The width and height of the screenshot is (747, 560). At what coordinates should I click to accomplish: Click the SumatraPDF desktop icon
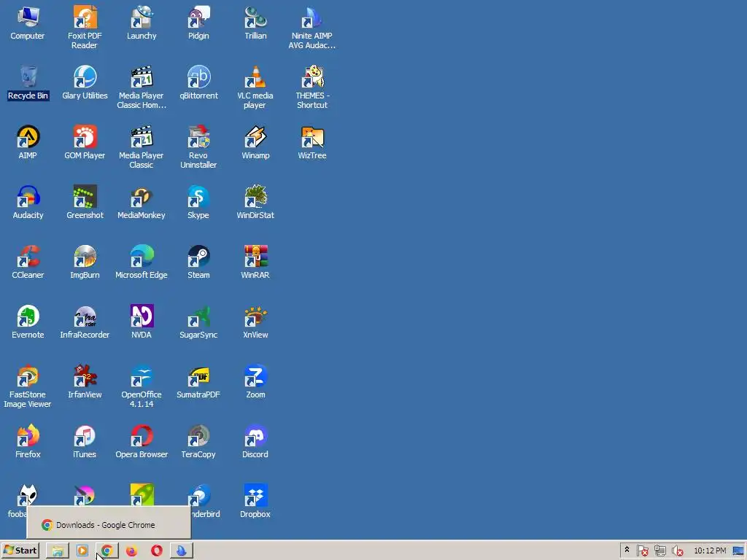(x=198, y=382)
